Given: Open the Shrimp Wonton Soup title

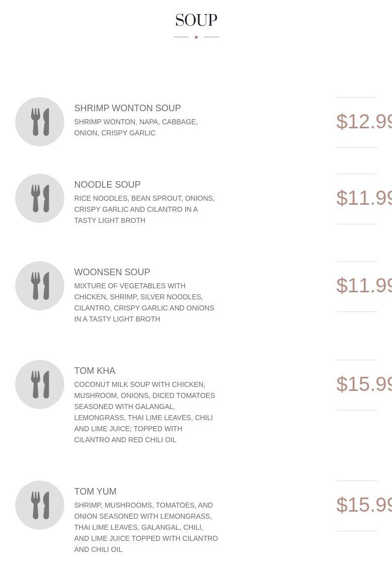Looking at the screenshot, I should [x=127, y=108].
